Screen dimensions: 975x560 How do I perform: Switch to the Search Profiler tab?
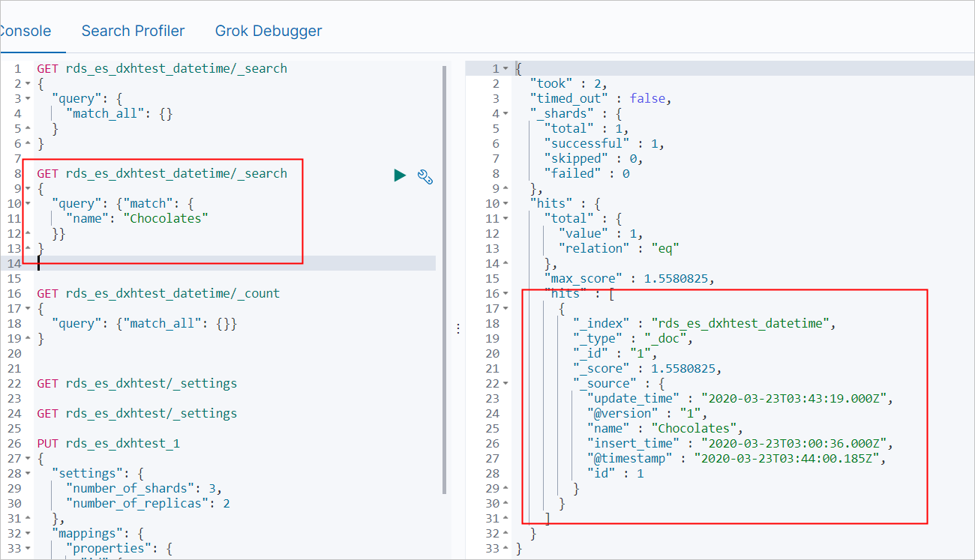coord(133,31)
